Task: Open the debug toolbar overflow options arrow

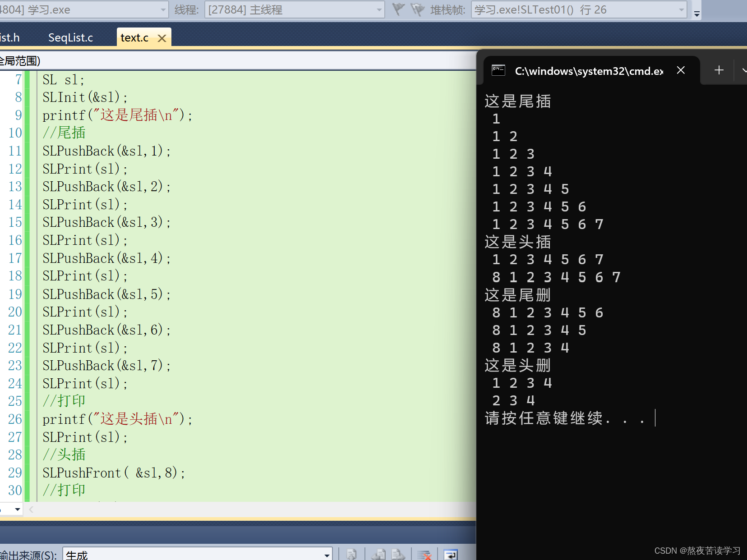Action: (697, 14)
